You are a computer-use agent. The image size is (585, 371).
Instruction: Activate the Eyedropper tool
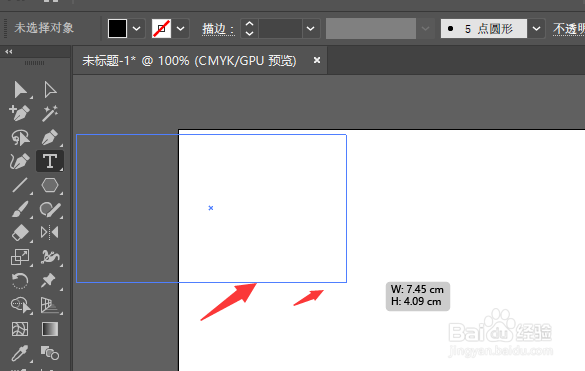tap(19, 353)
